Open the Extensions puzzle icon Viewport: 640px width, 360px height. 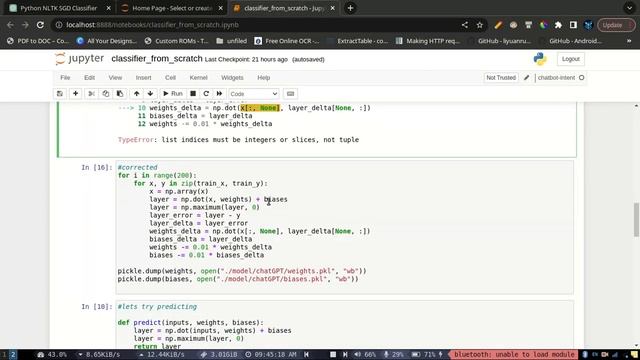558,25
